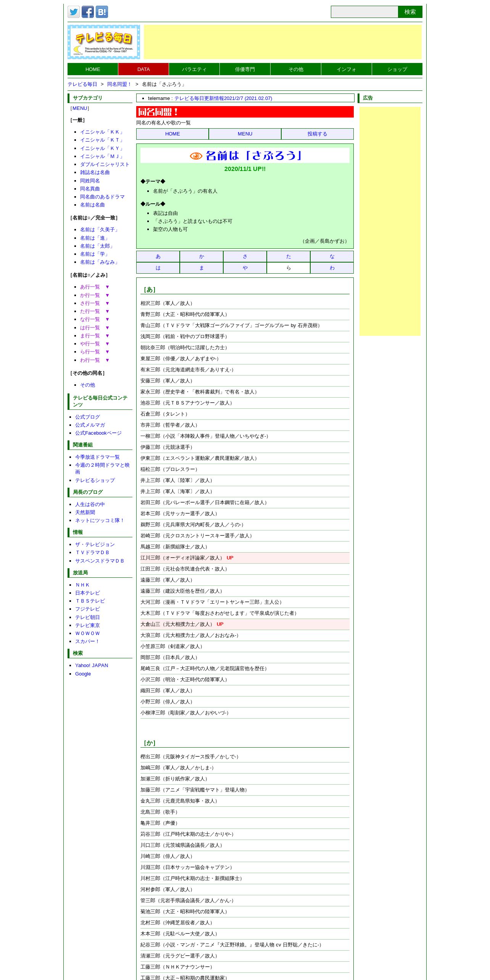Select highlighted row 大倉山三（元大相撲力士／故人）
The image size is (490, 980).
pos(245,624)
